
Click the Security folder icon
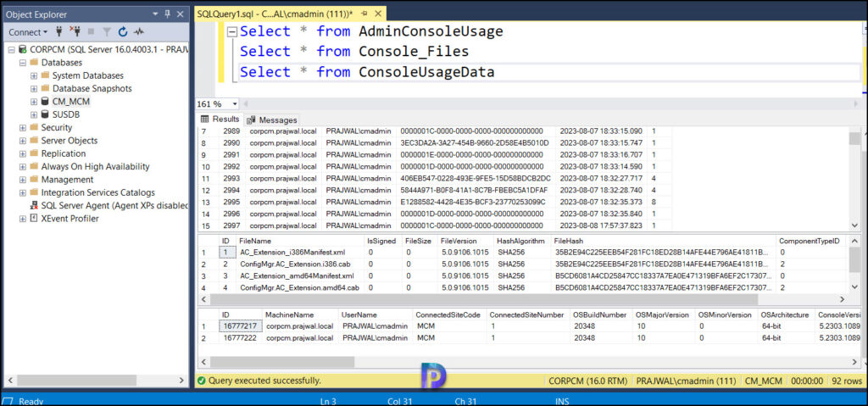(34, 127)
